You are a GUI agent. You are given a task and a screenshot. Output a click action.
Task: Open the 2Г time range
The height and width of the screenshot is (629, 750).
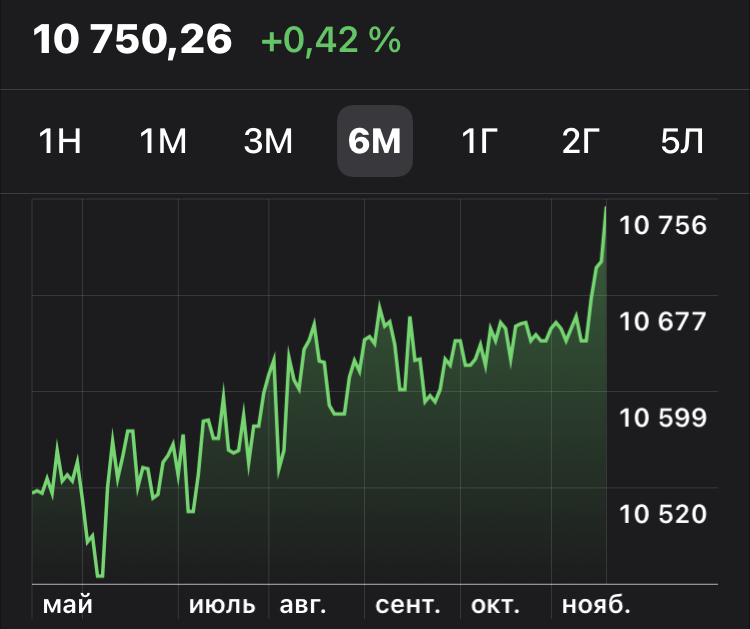580,142
